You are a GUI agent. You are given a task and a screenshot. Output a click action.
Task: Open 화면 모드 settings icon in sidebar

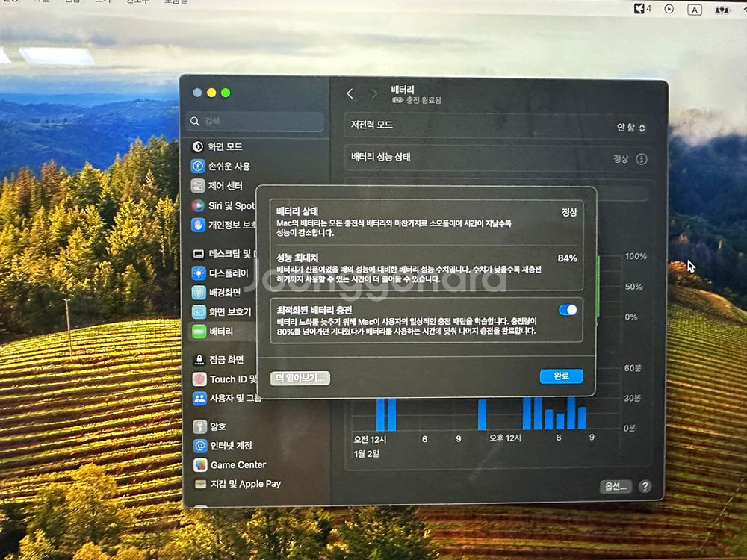click(x=198, y=146)
